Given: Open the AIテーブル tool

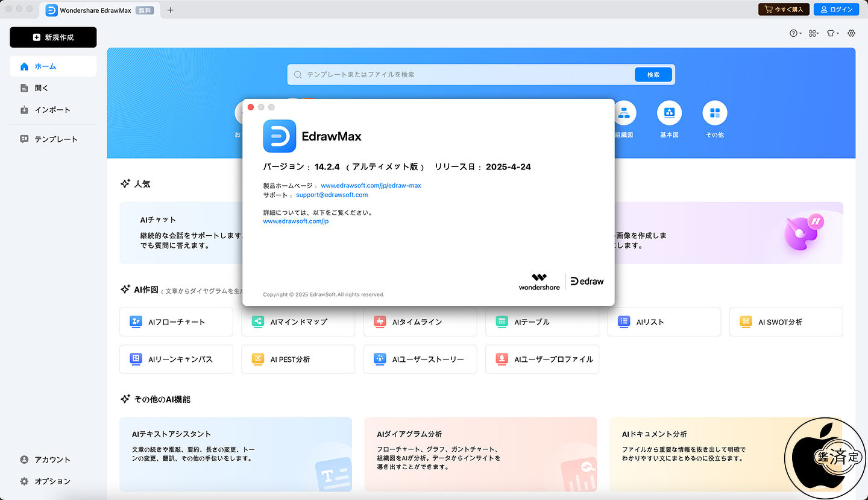Looking at the screenshot, I should pyautogui.click(x=542, y=322).
